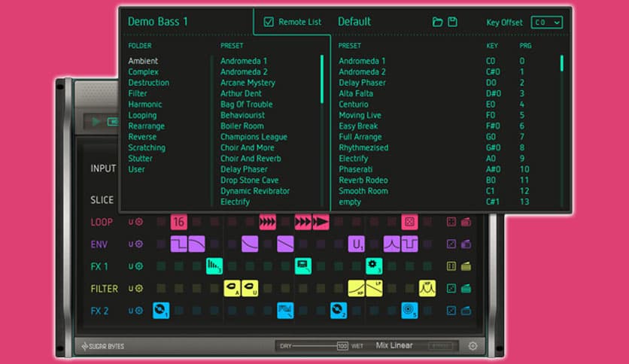Toggle the U button on ENV row
629x364 pixels.
(131, 244)
